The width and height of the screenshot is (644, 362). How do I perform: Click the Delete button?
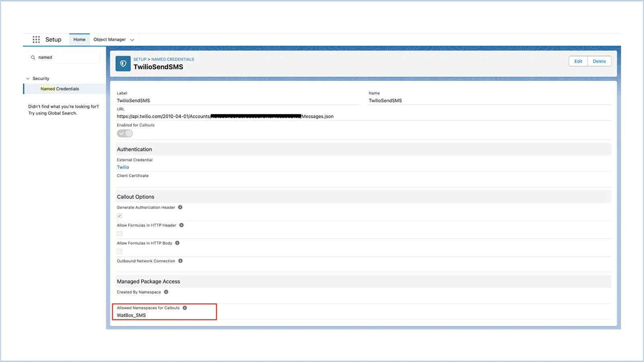click(x=599, y=61)
